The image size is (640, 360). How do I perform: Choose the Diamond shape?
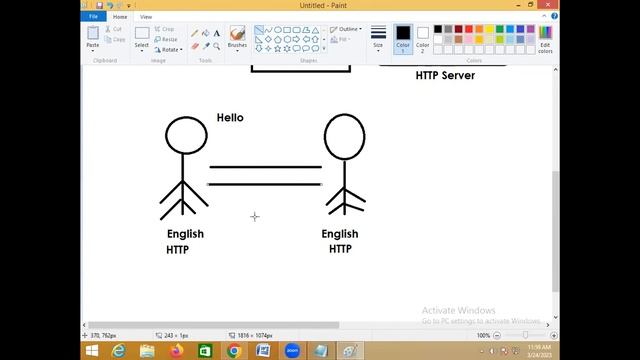(x=268, y=40)
